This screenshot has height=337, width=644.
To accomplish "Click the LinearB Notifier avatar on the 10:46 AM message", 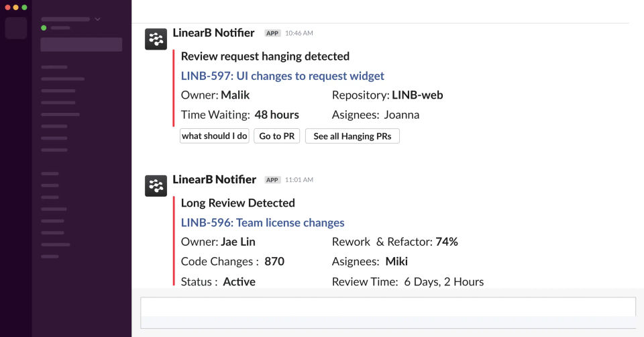I will [x=156, y=40].
